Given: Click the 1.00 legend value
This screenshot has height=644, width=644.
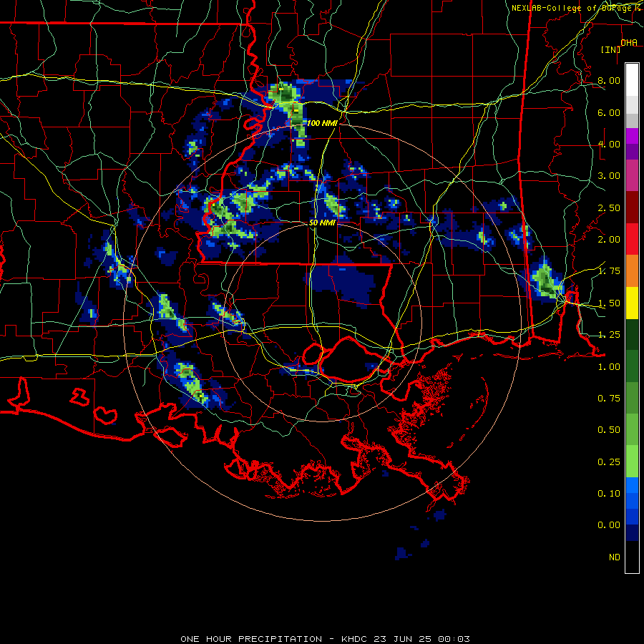Looking at the screenshot, I should 609,367.
